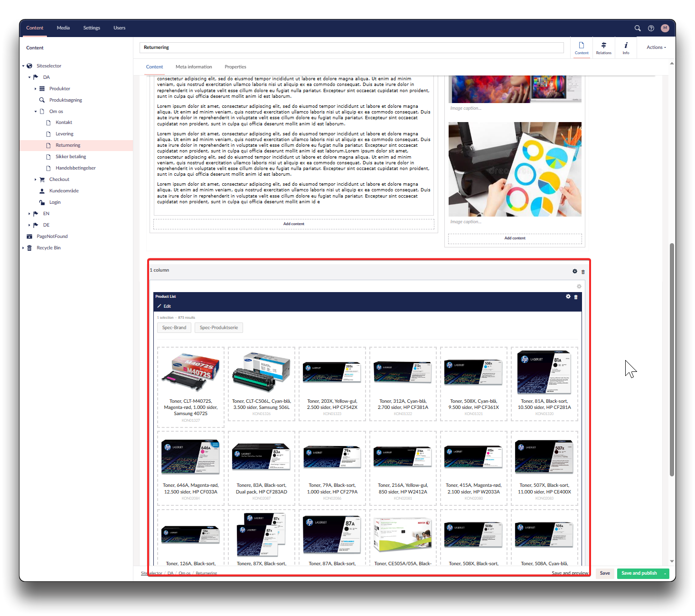Open the search magnifier in top bar

638,28
